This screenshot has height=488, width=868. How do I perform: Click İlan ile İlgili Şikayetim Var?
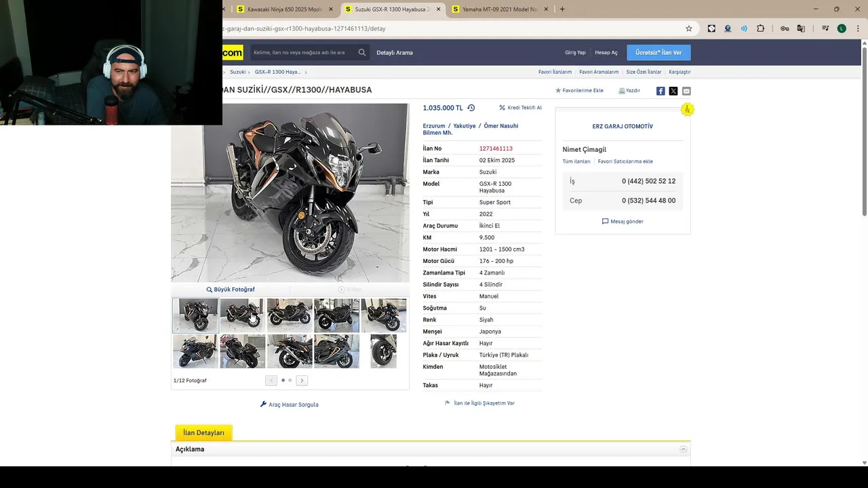[x=479, y=403]
